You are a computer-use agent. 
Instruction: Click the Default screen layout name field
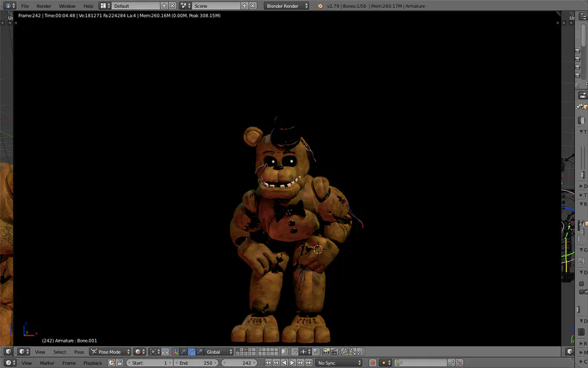tap(136, 6)
